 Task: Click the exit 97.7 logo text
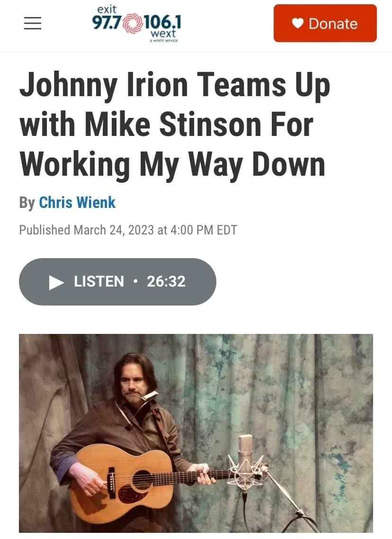(x=107, y=19)
